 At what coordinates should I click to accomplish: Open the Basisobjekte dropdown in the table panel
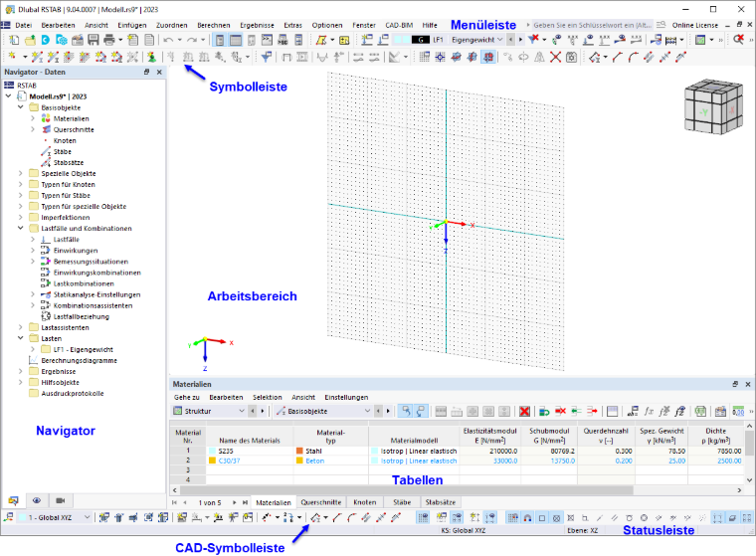coord(323,411)
